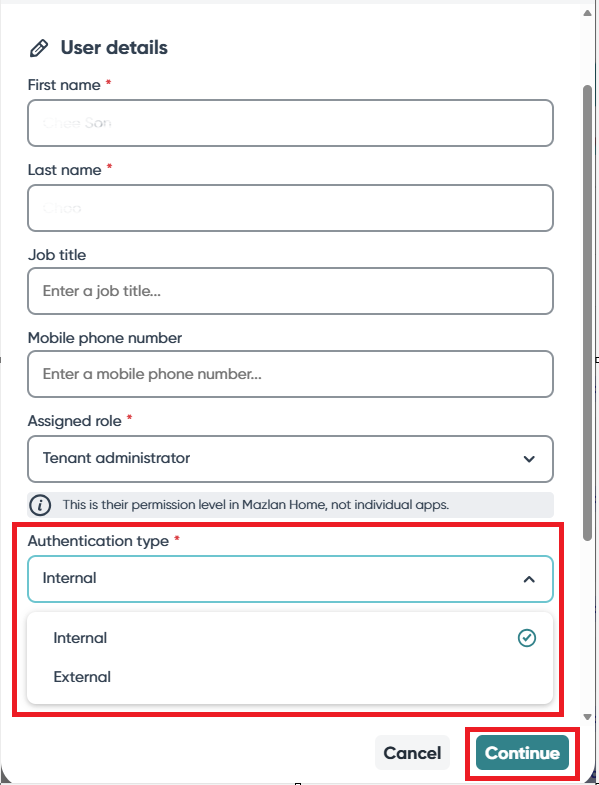Viewport: 599px width, 785px height.
Task: Click the scroll down arrow
Action: [x=587, y=717]
